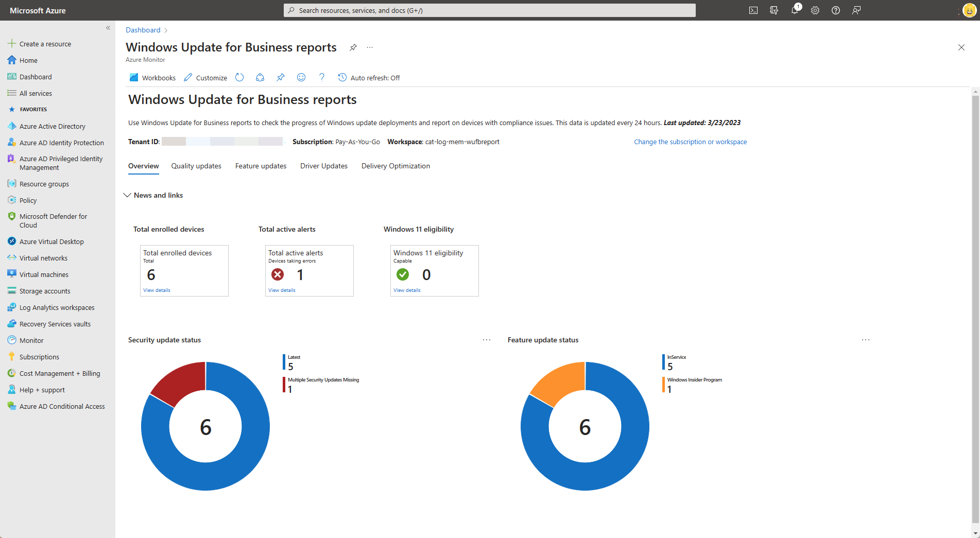Open Security update status options menu
Viewport: 980px width, 538px height.
pos(486,340)
